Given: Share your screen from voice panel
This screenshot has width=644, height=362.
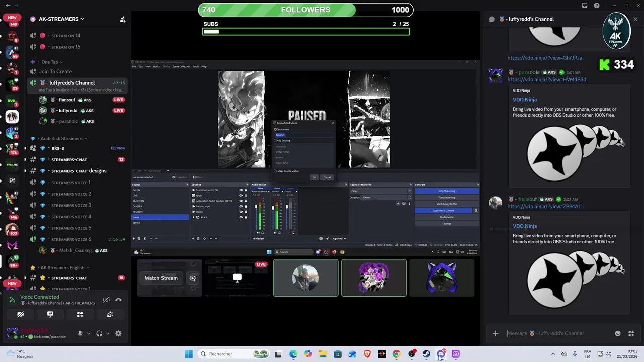Looking at the screenshot, I should 50,314.
